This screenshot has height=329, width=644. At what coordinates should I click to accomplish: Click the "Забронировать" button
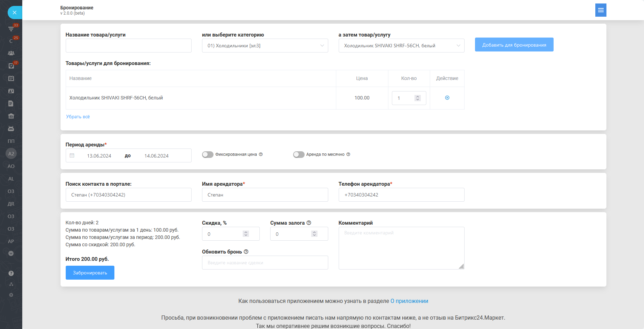point(90,273)
